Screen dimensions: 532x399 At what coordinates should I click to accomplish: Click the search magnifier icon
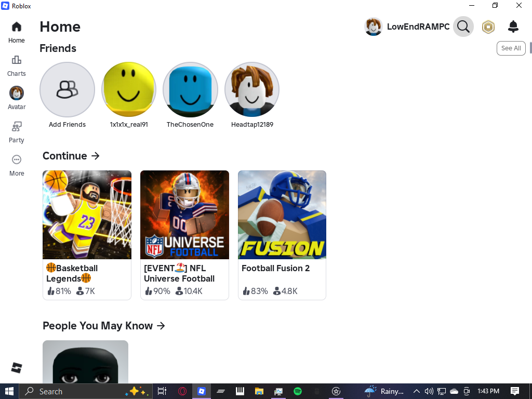463,26
